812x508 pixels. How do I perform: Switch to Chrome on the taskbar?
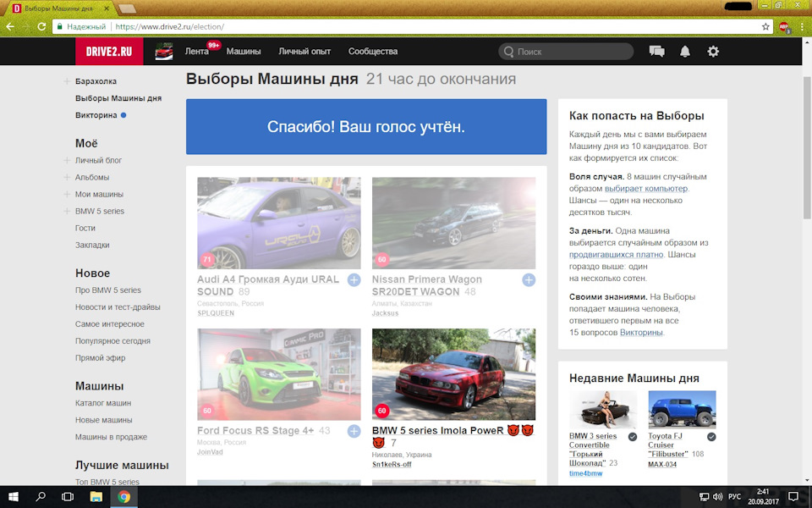123,497
